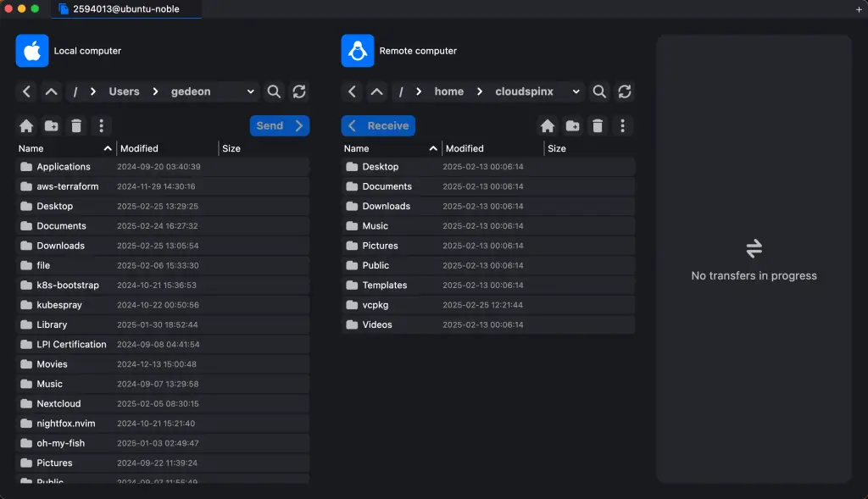Delete selected item in remote pane
This screenshot has width=868, height=499.
[x=598, y=126]
